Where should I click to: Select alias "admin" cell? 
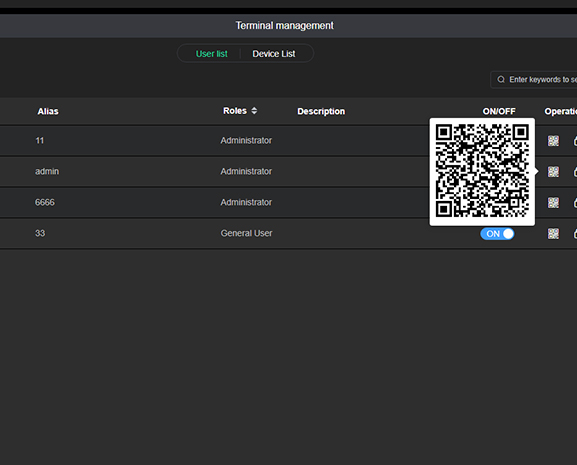tap(47, 171)
